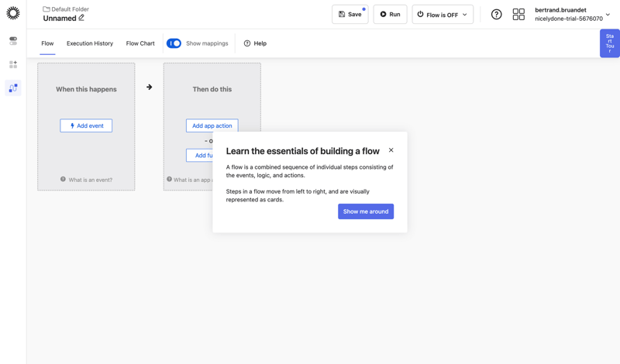Click the When this happens heading
Screen dimensions: 620x364
coord(86,89)
